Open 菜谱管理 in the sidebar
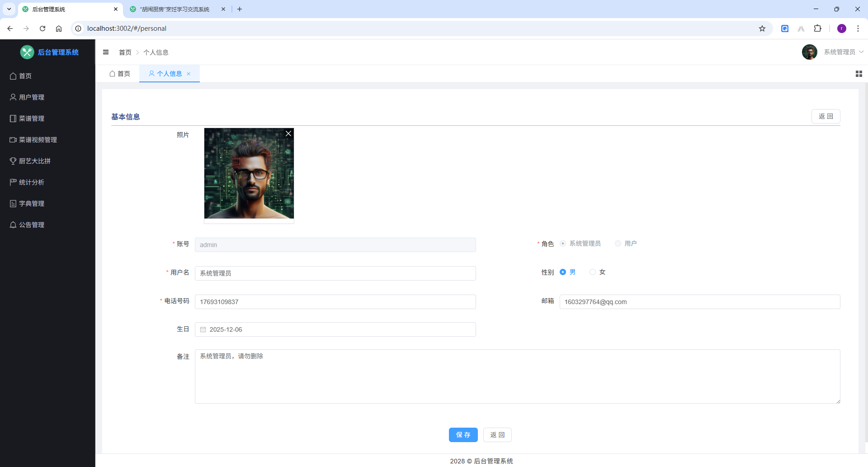Viewport: 868px width, 467px height. click(47, 119)
